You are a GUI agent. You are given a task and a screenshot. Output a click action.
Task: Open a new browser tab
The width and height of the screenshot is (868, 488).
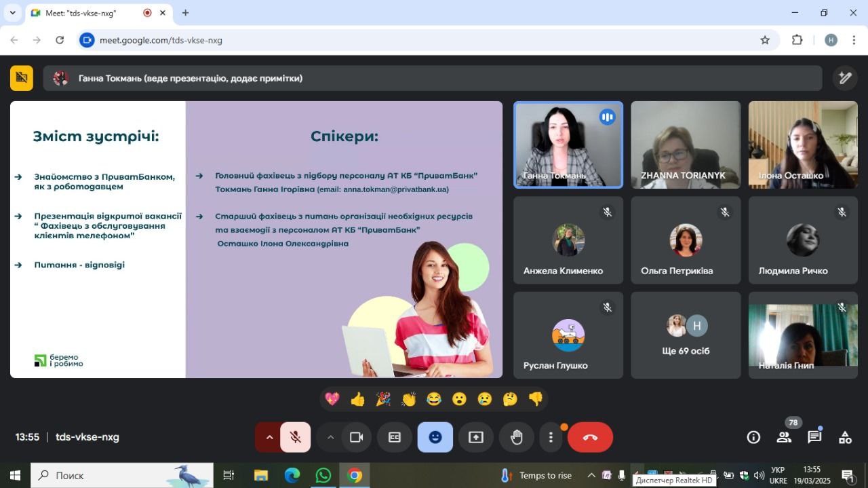(185, 13)
